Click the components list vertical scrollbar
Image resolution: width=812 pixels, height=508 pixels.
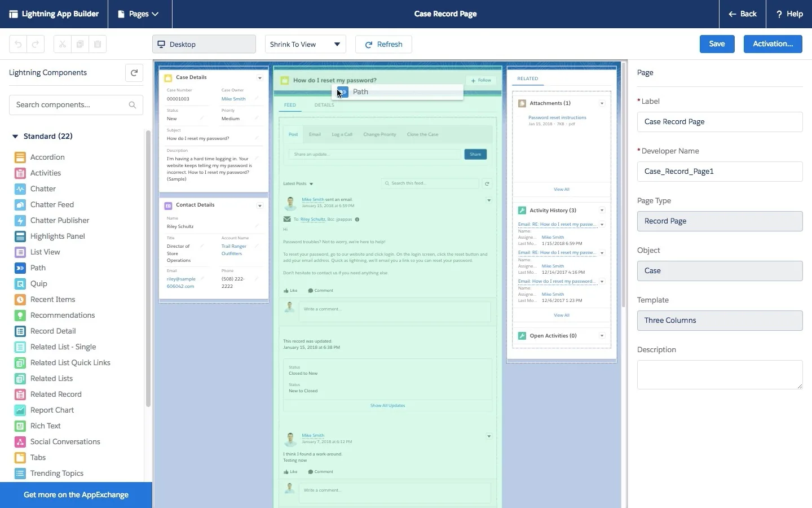[148, 268]
